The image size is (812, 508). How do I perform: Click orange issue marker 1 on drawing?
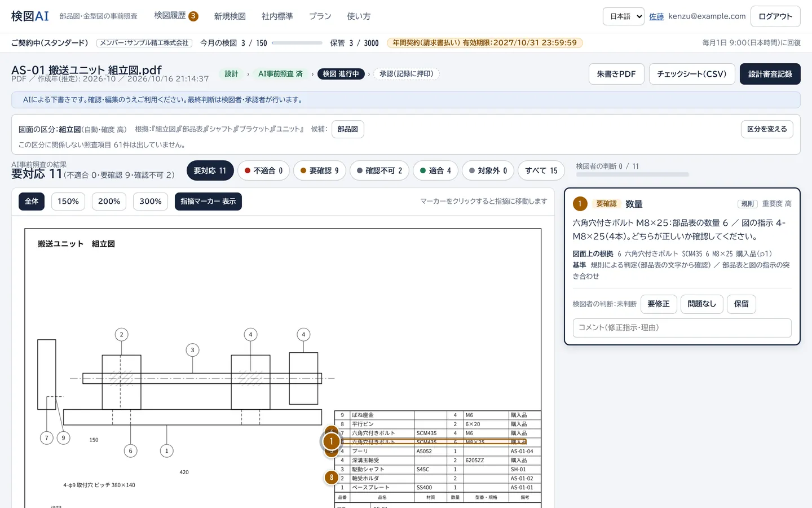pos(332,441)
